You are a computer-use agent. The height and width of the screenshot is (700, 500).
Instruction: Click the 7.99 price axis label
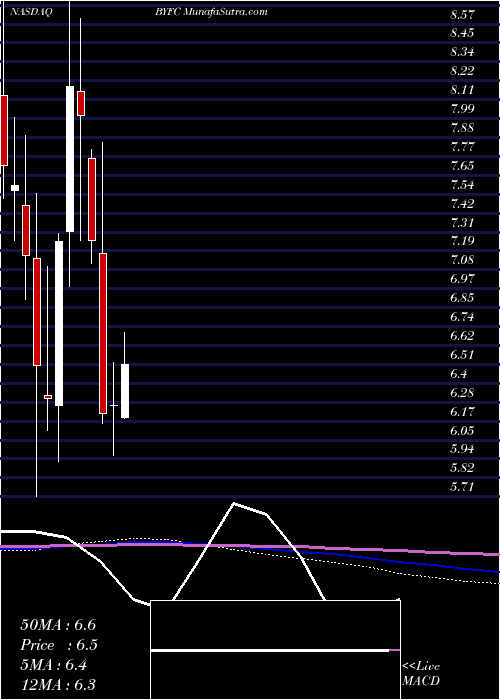click(462, 109)
